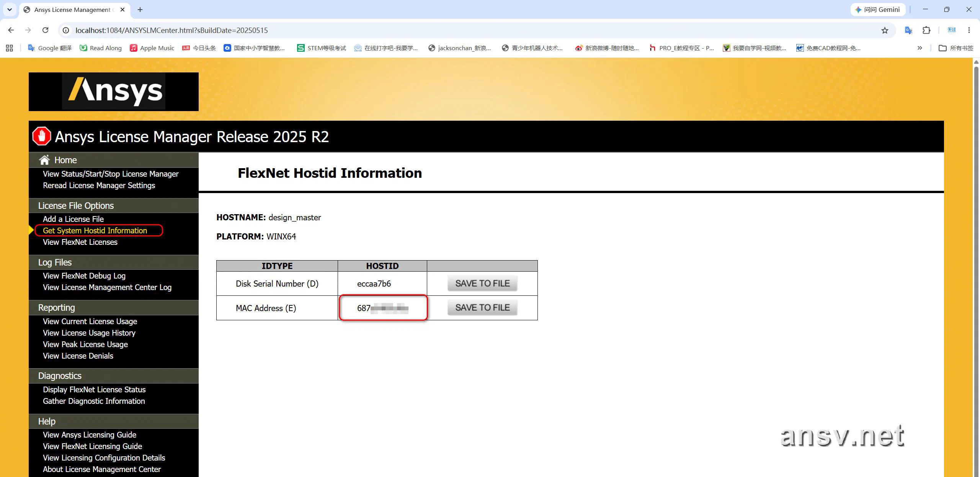Screen dimensions: 980x477
Task: Click the Ask Gemini button
Action: 878,10
